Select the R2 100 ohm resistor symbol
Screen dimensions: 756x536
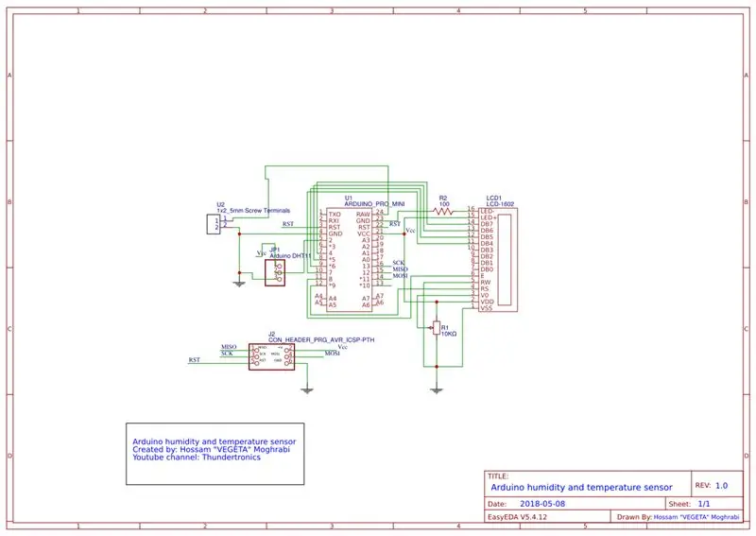coord(443,211)
